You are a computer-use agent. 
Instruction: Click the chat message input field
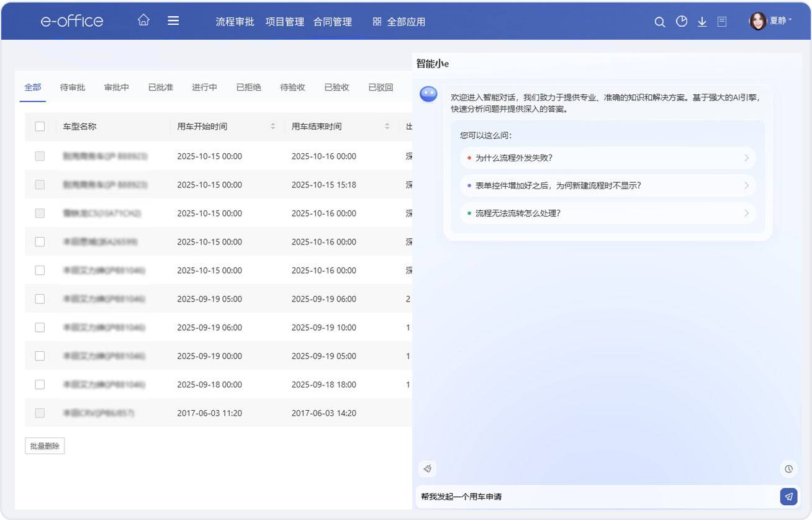coord(596,496)
